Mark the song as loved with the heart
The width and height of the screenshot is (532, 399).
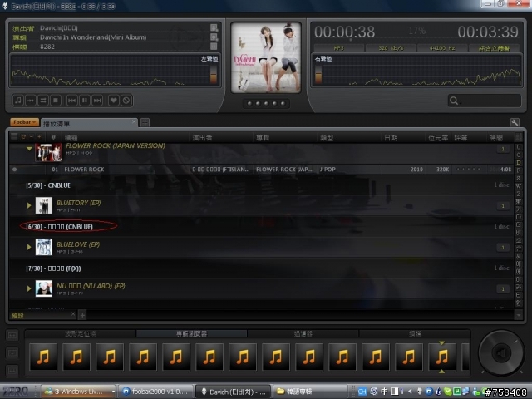tap(114, 101)
